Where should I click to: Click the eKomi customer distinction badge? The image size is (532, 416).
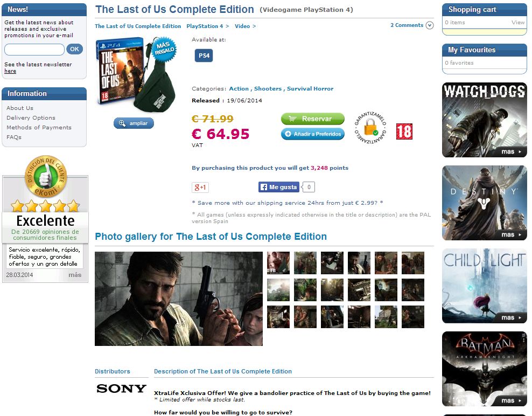[45, 177]
